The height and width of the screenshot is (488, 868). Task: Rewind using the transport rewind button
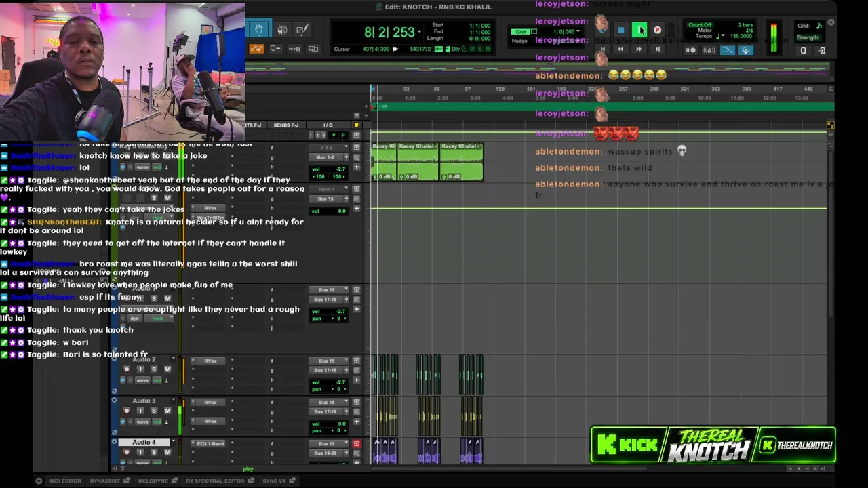tap(620, 49)
